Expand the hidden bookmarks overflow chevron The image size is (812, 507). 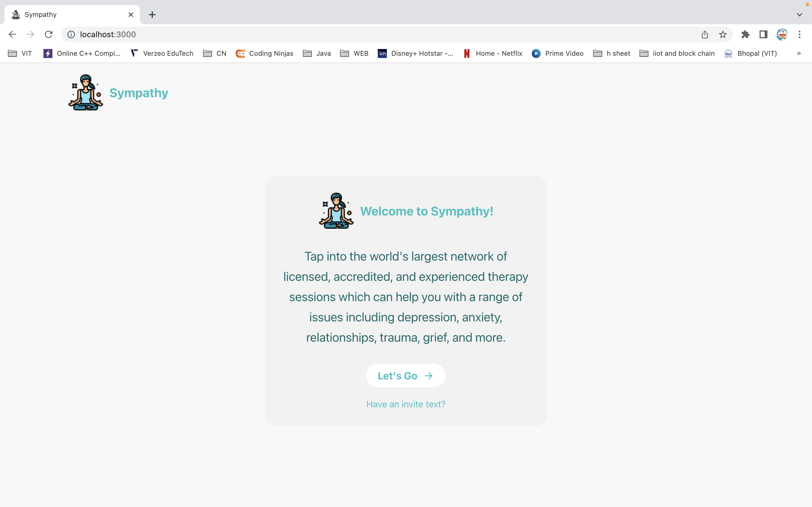click(799, 53)
